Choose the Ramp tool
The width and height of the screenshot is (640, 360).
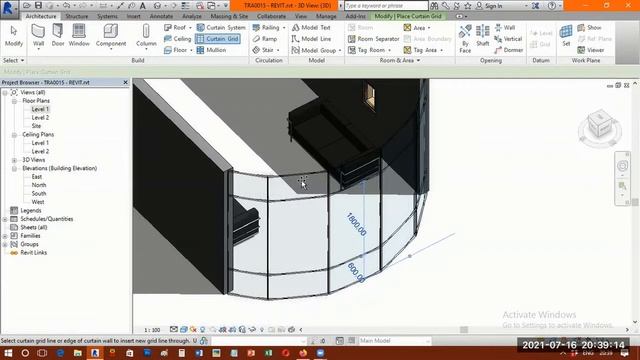pos(265,39)
